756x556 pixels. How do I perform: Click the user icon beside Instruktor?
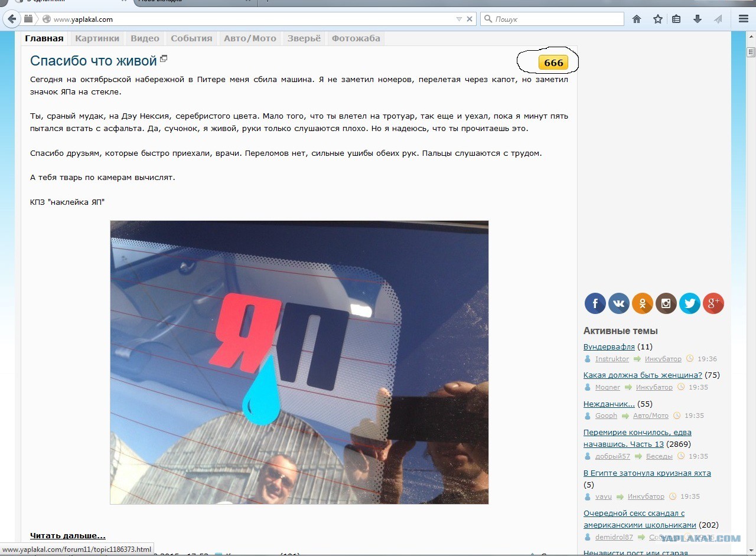point(587,359)
